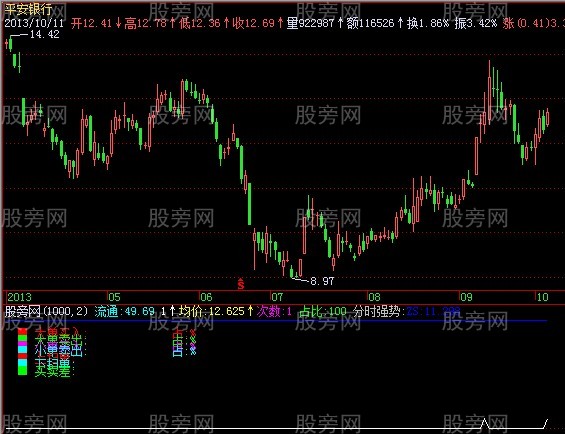Click the amplitude value 振3.42%
Screen dimensions: 565x434
[476, 23]
